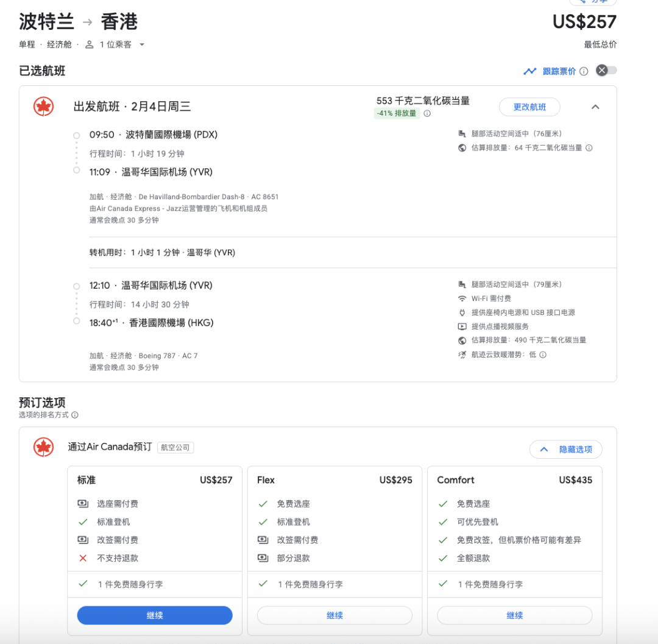Click the 单程 trip type label
The image size is (658, 644).
point(27,44)
